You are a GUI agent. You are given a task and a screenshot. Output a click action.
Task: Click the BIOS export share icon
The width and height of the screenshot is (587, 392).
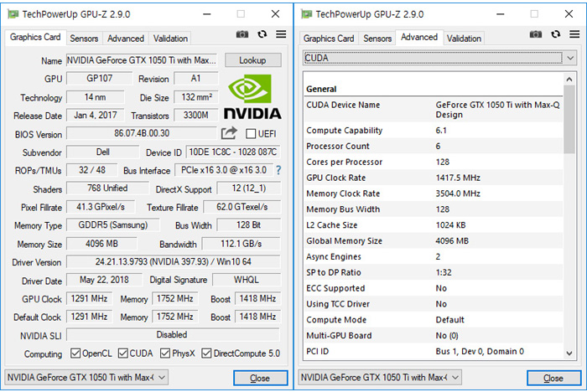(x=229, y=133)
